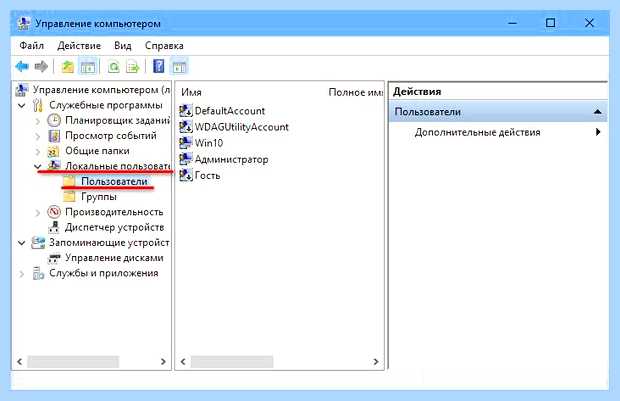Sort by the Полное имя column header

pos(355,92)
